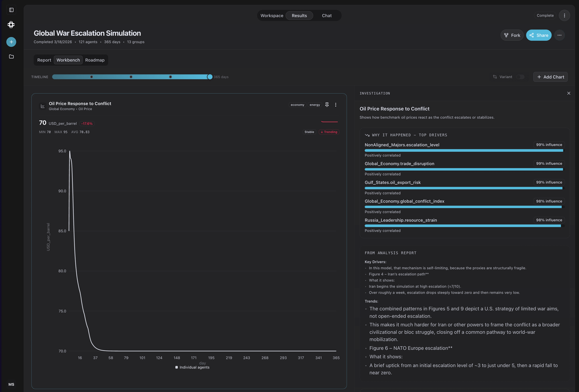Viewport: 579px width, 392px height.
Task: Switch to the Chat tab
Action: (x=326, y=16)
